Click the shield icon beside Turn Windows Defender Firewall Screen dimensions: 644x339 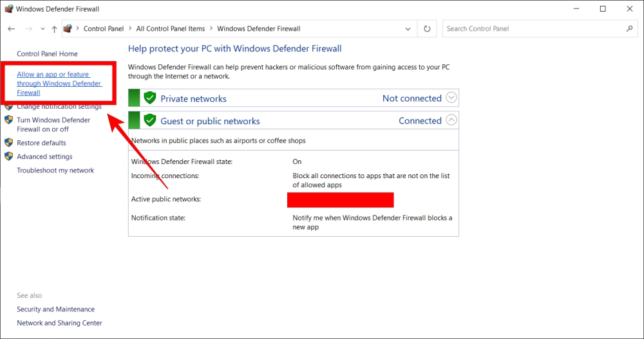pyautogui.click(x=8, y=120)
